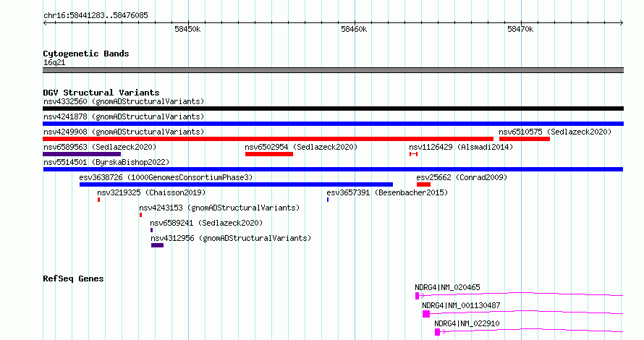Screen dimensions: 644x340
Task: Click the red esv25662 variant bar
Action: tap(423, 184)
